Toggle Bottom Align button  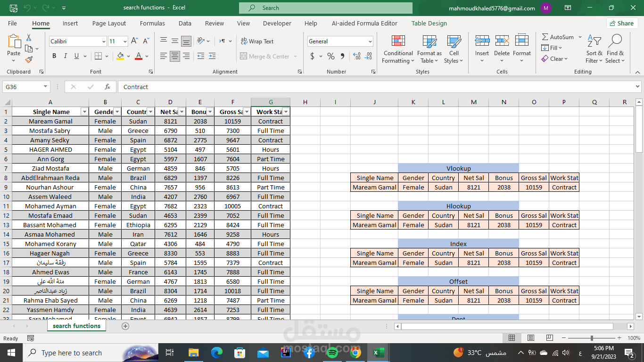(186, 41)
